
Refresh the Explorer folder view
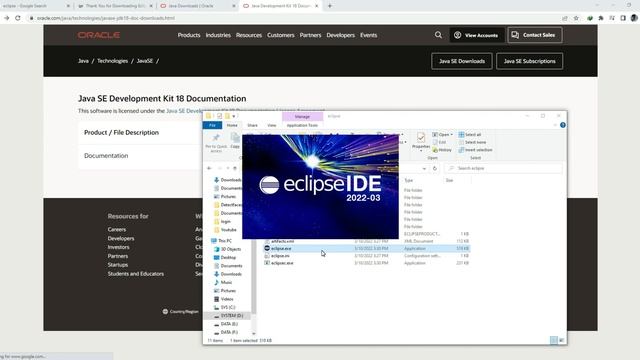(x=435, y=168)
